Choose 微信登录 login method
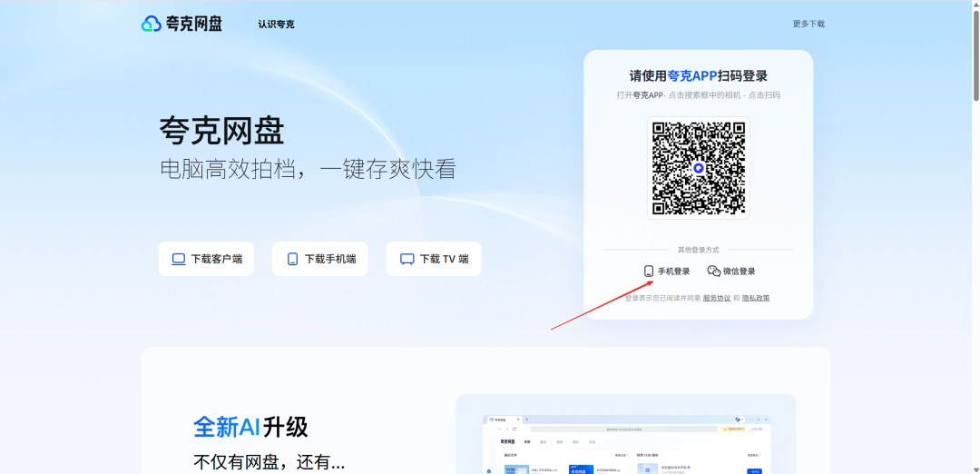This screenshot has height=474, width=980. pyautogui.click(x=731, y=272)
